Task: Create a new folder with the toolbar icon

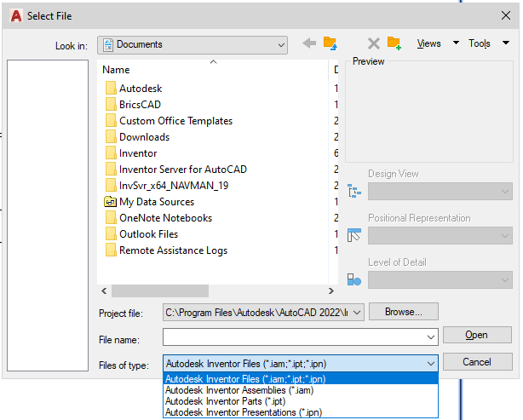Action: point(394,43)
